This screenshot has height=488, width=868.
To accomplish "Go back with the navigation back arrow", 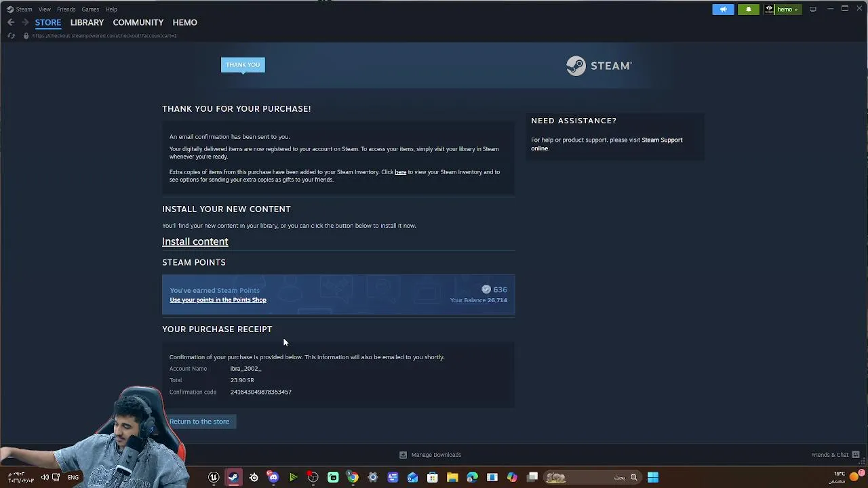I will click(x=11, y=22).
